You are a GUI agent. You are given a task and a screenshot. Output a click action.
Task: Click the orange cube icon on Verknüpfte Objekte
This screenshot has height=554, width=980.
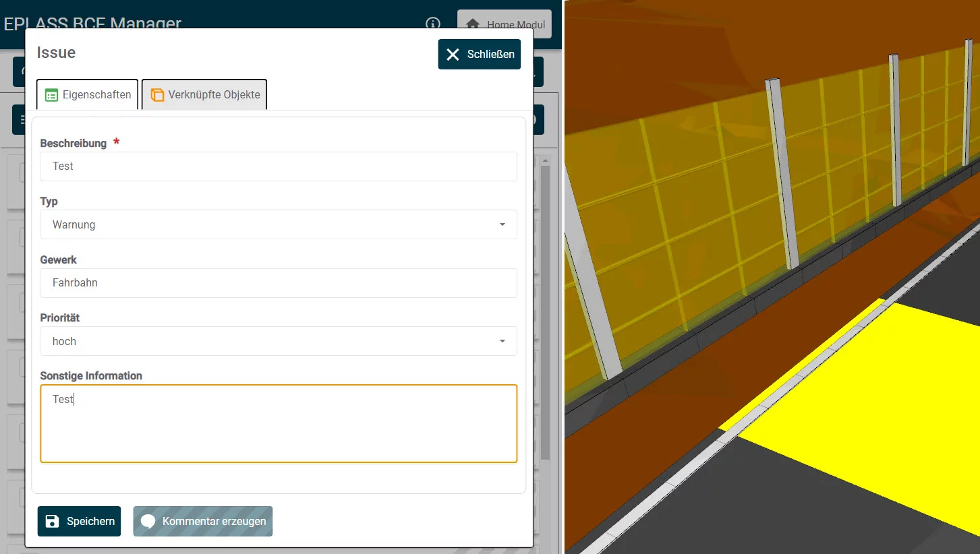pos(157,95)
